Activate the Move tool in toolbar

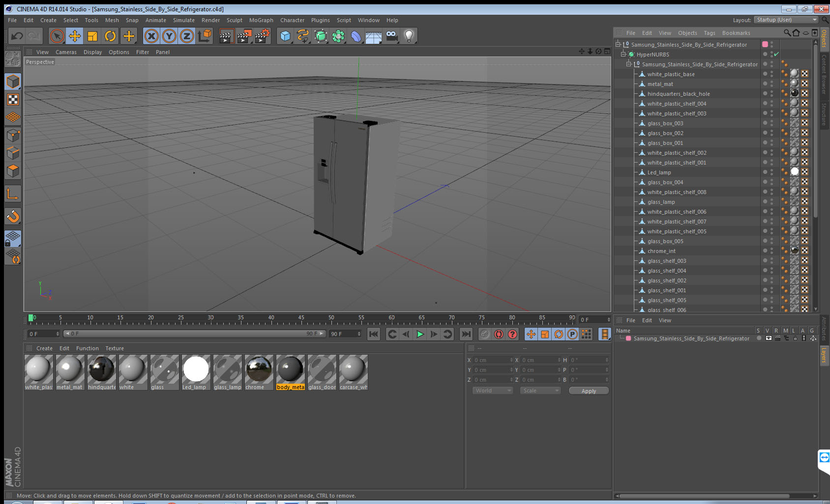75,36
